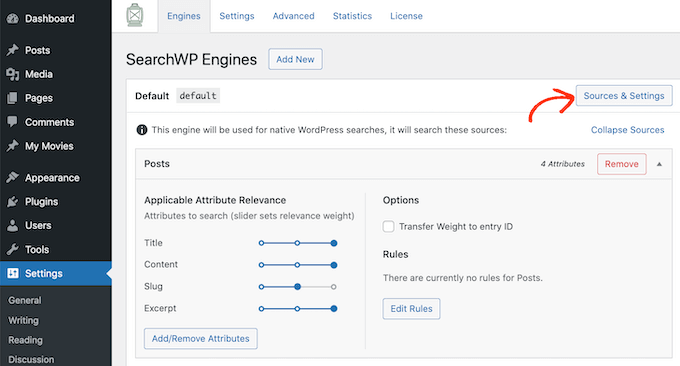Click the Comments bubble icon
The image size is (680, 366).
pyautogui.click(x=13, y=121)
